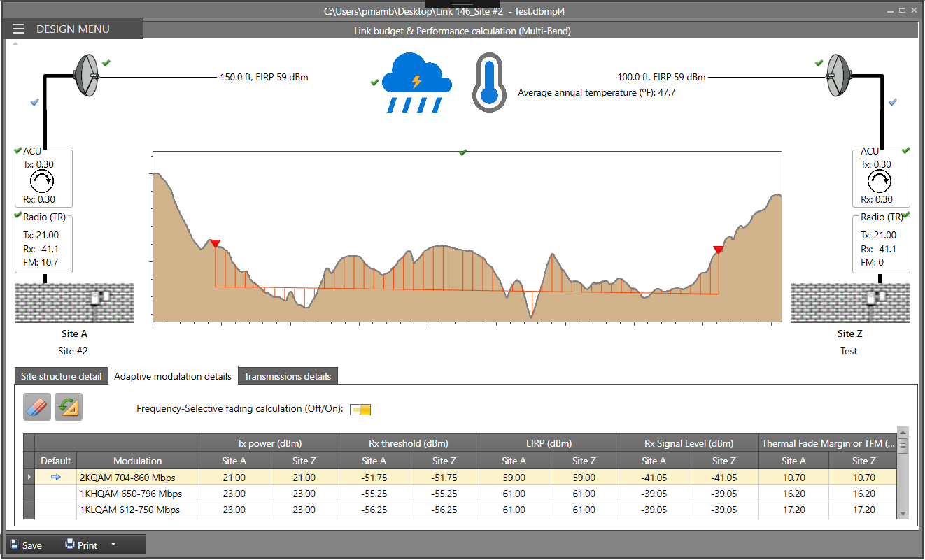Expand the 2KQAM row indicator arrow
This screenshot has height=560, width=925.
pyautogui.click(x=29, y=478)
